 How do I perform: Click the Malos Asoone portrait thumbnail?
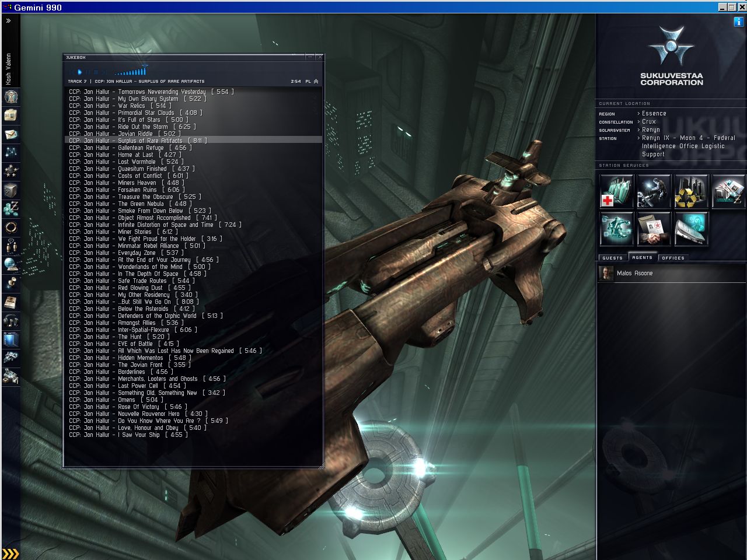tap(607, 273)
